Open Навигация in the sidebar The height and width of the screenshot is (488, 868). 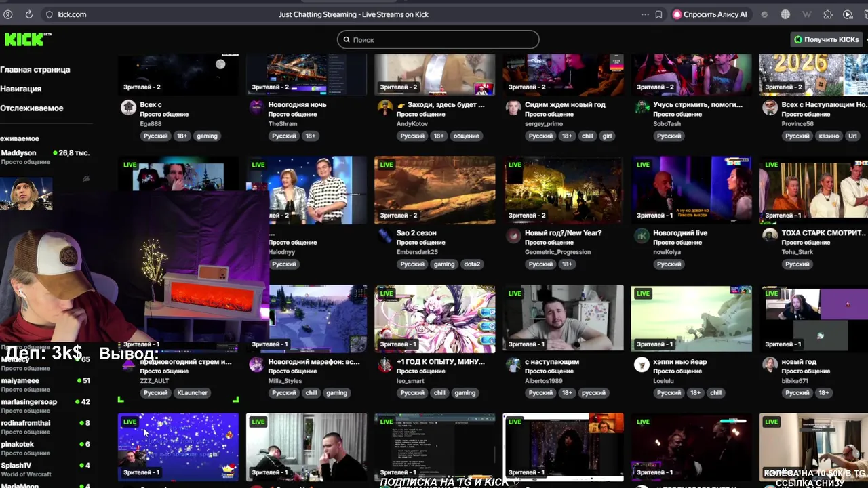(21, 89)
